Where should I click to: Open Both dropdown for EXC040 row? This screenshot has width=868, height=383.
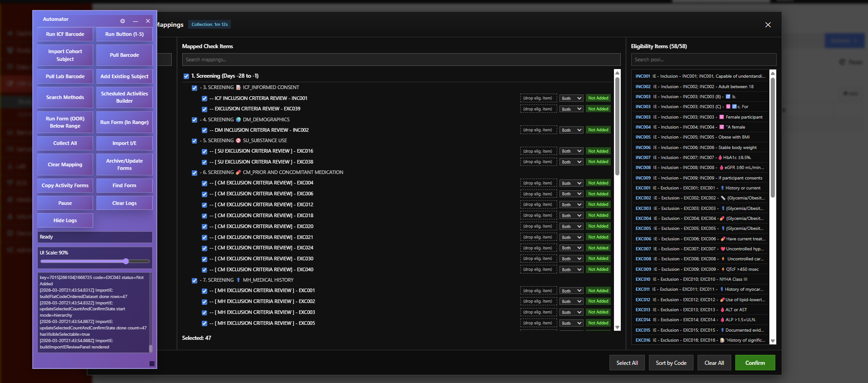click(x=571, y=269)
